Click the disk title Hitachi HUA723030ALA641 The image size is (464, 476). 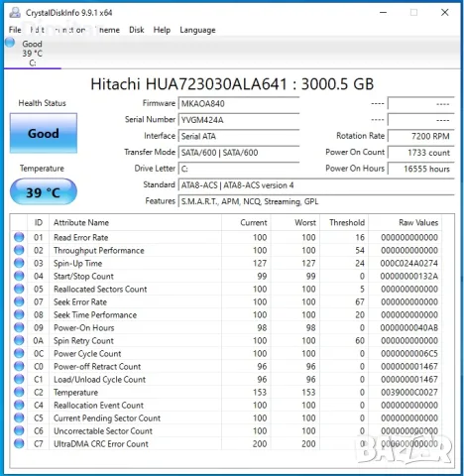[x=188, y=84]
